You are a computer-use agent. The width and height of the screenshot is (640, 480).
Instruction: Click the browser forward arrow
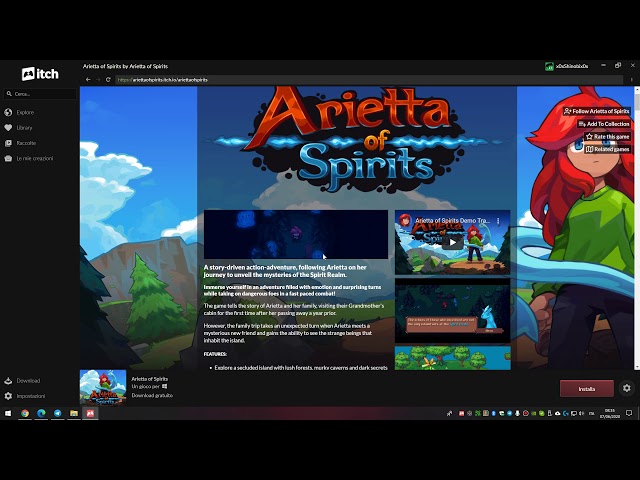[x=97, y=79]
